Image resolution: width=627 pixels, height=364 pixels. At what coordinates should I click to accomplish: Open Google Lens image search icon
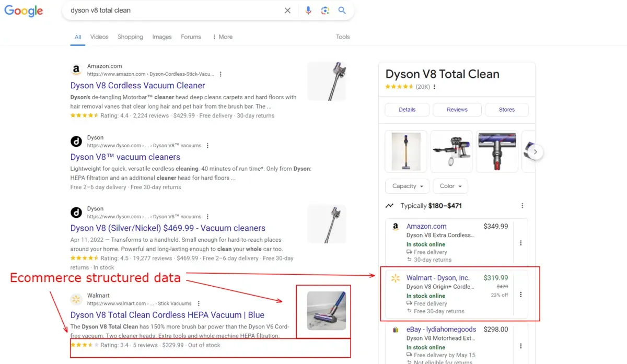[x=325, y=10]
